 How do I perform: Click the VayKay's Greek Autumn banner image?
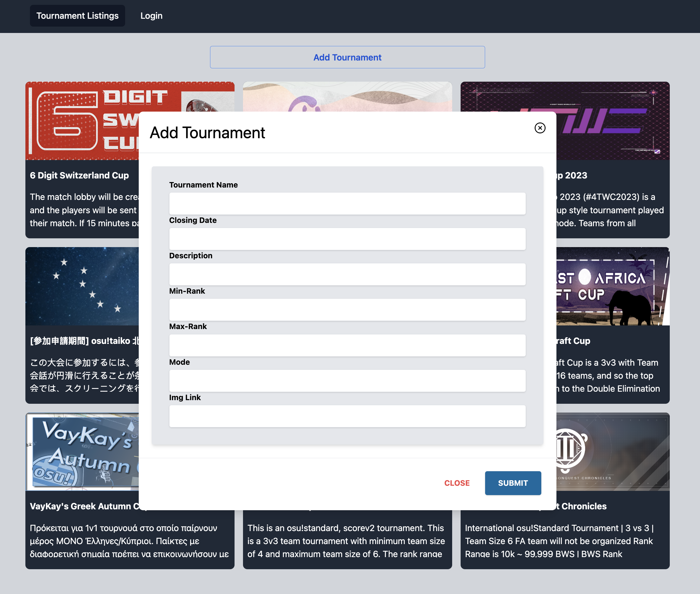click(83, 451)
